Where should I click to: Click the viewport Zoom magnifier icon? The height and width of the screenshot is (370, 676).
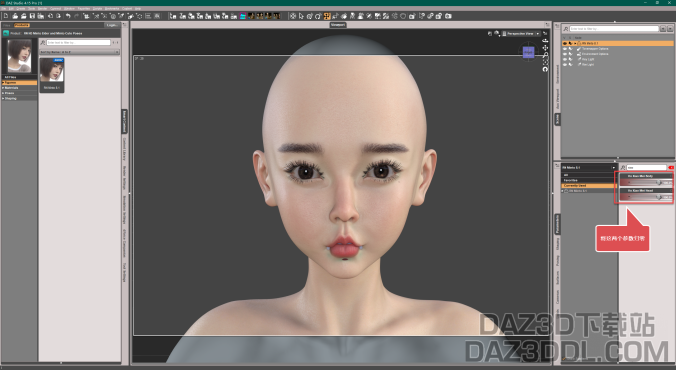pos(545,55)
